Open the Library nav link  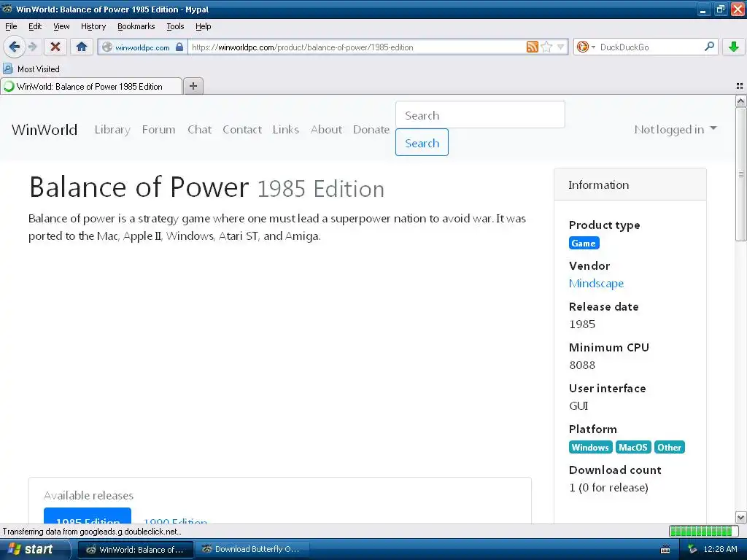(112, 130)
